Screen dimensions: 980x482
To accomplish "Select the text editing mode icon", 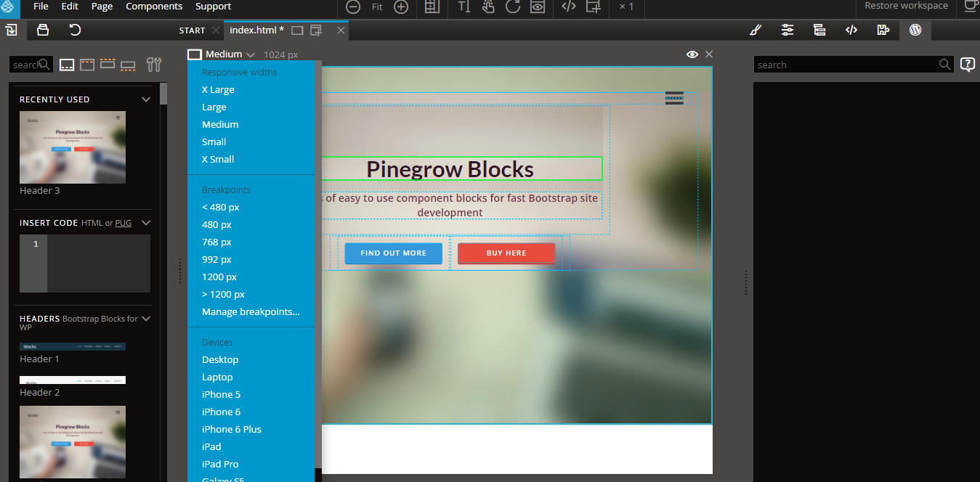I will pos(464,7).
